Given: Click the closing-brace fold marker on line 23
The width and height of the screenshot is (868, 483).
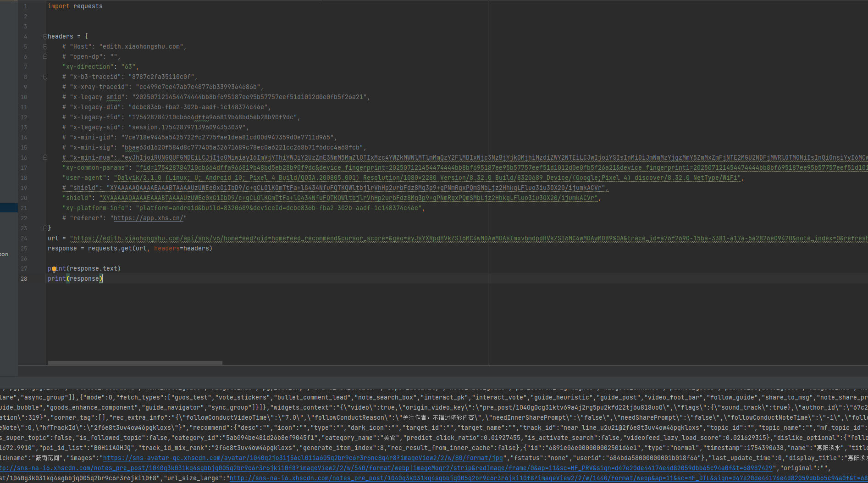Looking at the screenshot, I should click(x=44, y=228).
